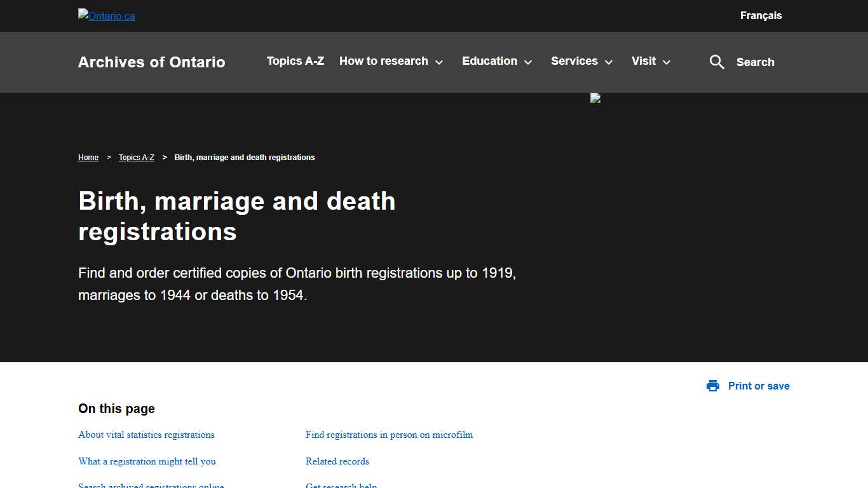Click the chevron beside Education
The image size is (868, 488).
[x=528, y=62]
